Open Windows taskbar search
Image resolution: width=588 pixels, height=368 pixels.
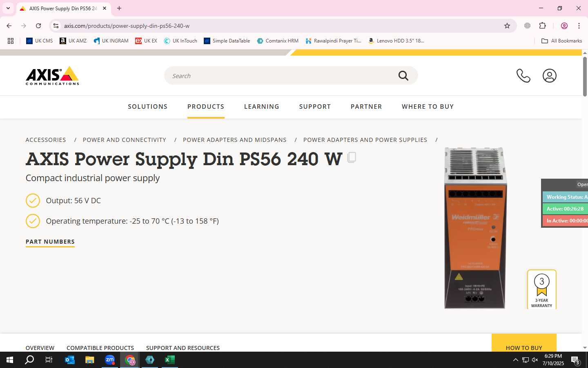coord(29,360)
